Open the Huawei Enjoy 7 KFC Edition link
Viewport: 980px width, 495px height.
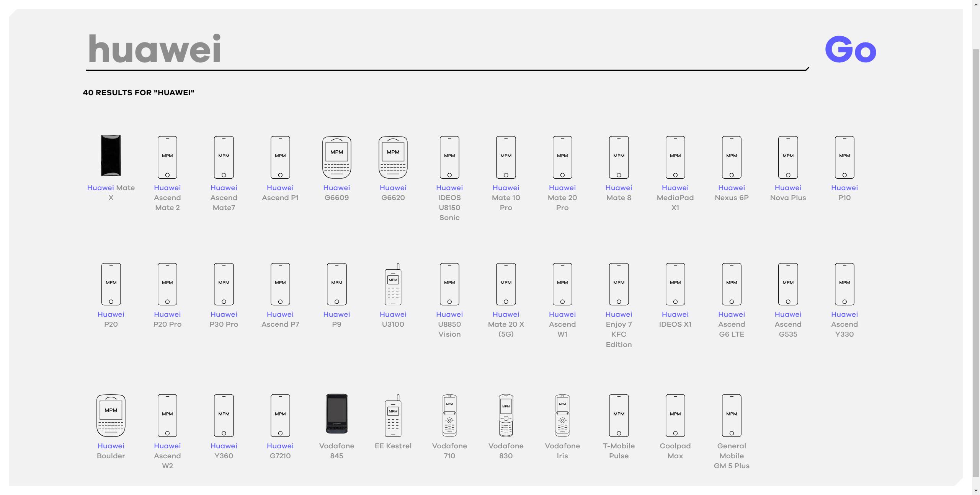click(619, 329)
